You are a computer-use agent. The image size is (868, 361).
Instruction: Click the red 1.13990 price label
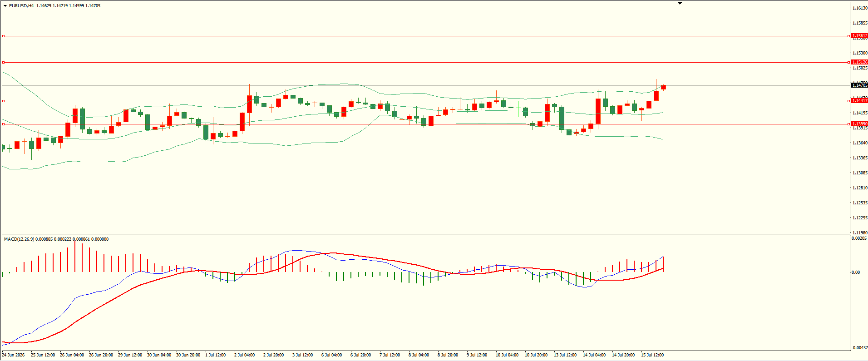859,124
